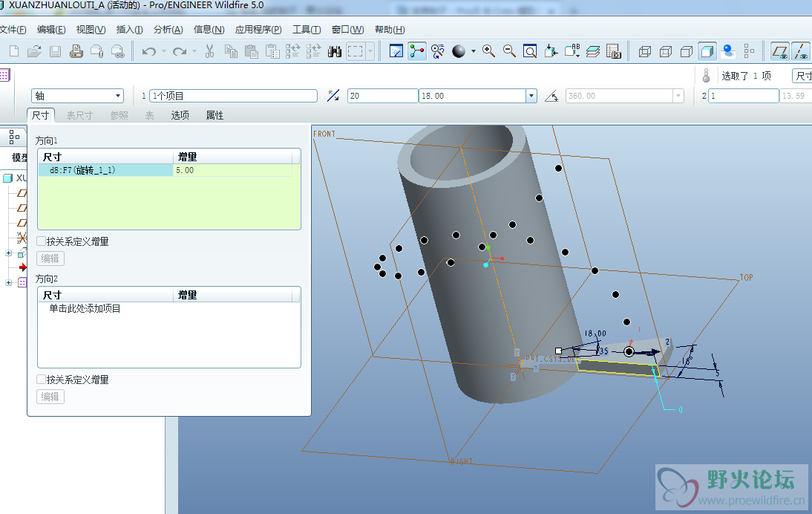Click the angular extent icon beside 360.00
This screenshot has height=514, width=812.
[551, 96]
